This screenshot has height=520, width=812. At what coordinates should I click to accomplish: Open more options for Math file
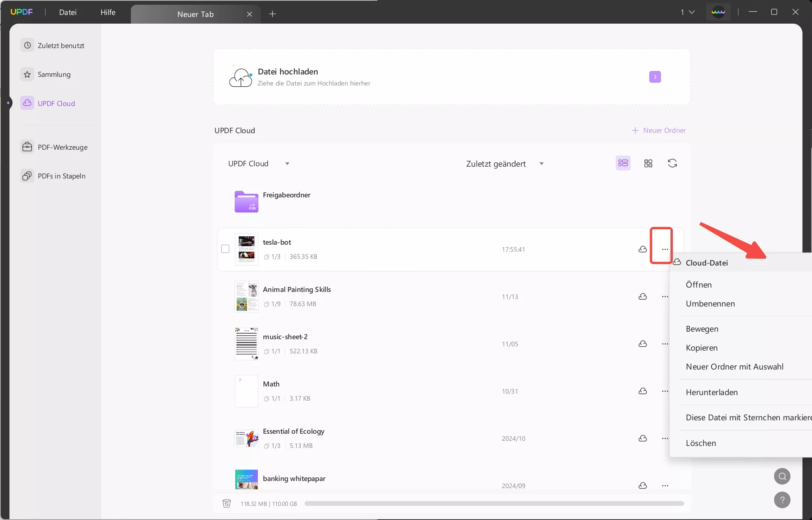(665, 391)
